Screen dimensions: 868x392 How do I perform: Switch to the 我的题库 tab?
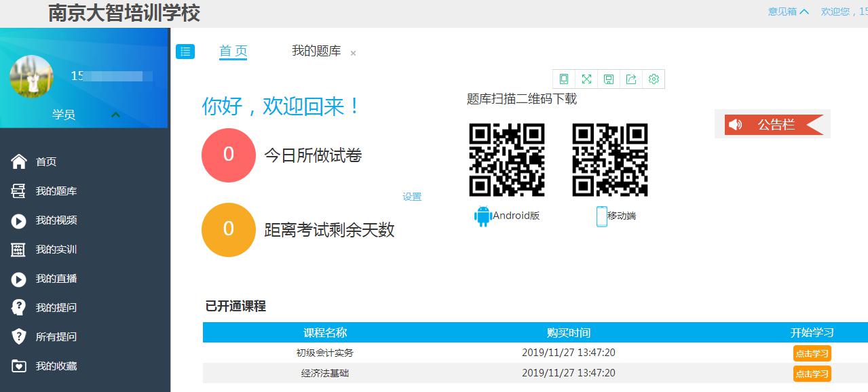point(316,51)
